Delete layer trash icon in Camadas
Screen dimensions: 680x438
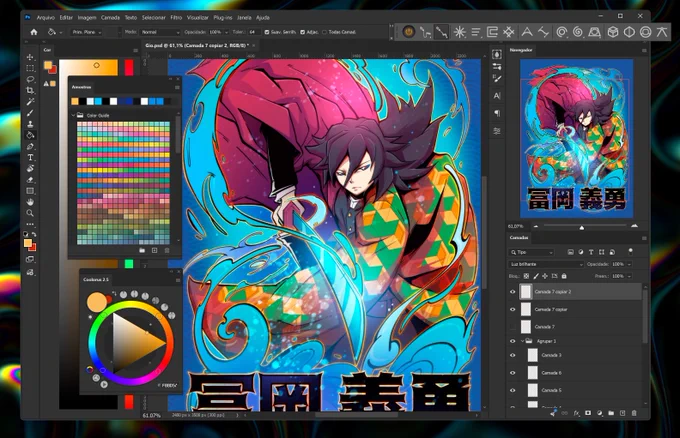coord(634,413)
